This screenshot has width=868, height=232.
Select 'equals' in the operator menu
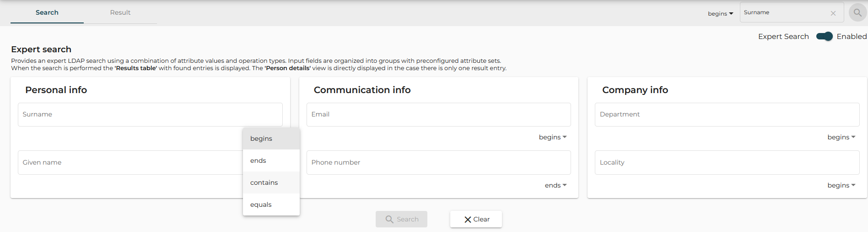261,204
